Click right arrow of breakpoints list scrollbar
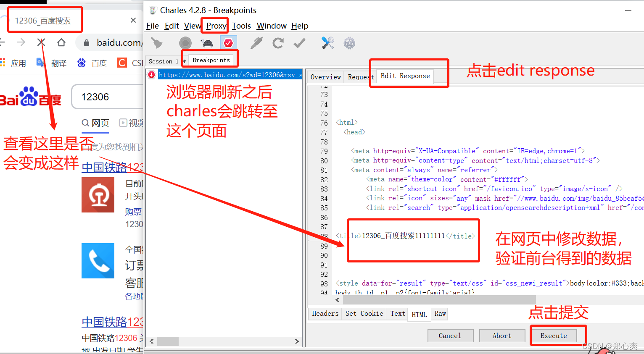Screen dimensions: 644x354 [x=297, y=341]
